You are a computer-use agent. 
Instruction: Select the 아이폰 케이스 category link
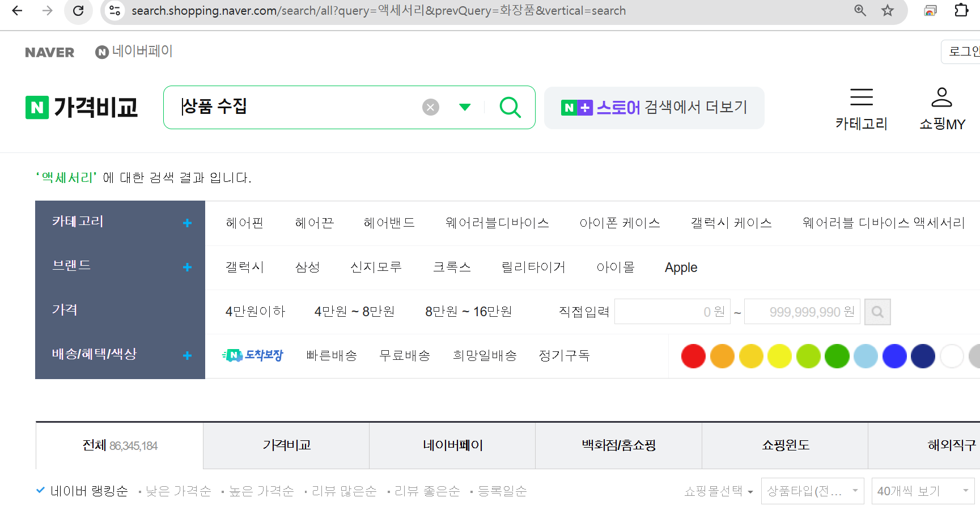point(620,223)
